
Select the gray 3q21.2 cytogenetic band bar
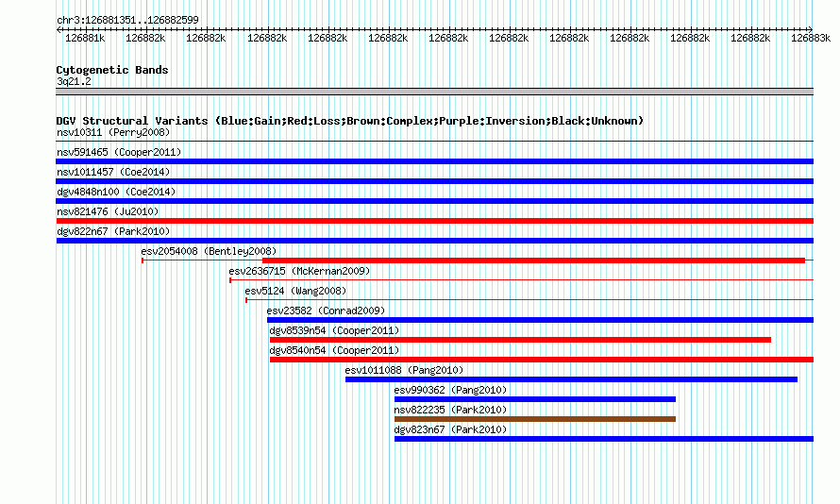pos(434,92)
